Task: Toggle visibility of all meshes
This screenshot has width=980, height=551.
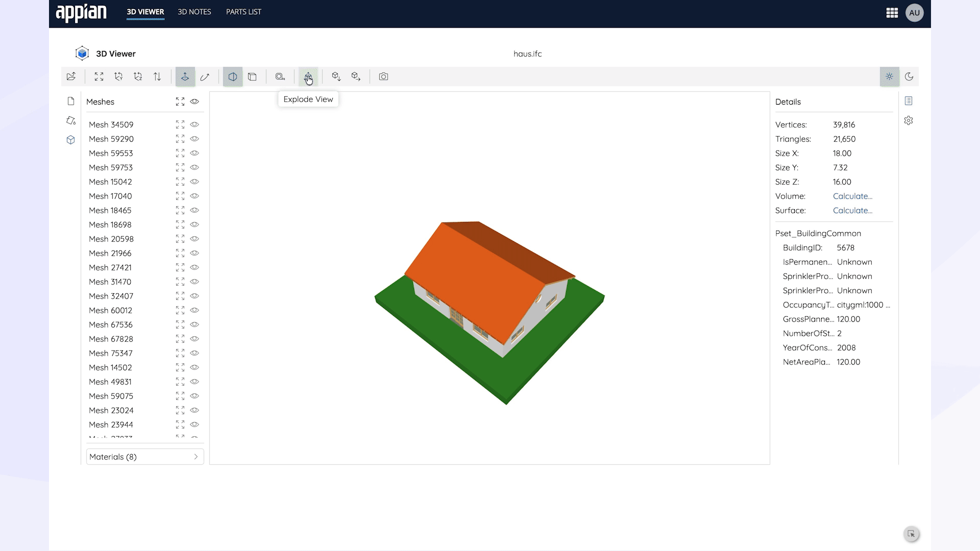Action: click(x=194, y=102)
